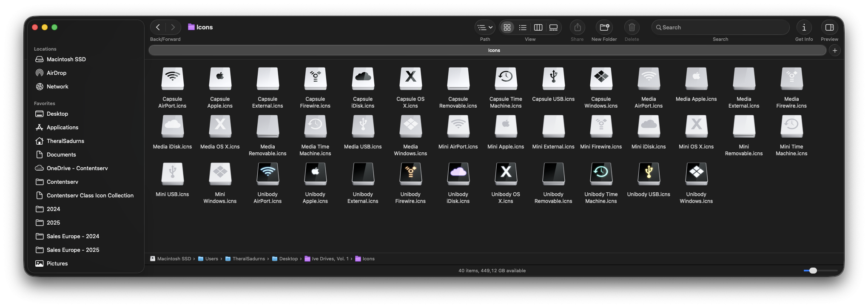This screenshot has width=868, height=308.
Task: Open the Capsule Time Machine.icns file
Action: coord(506,79)
